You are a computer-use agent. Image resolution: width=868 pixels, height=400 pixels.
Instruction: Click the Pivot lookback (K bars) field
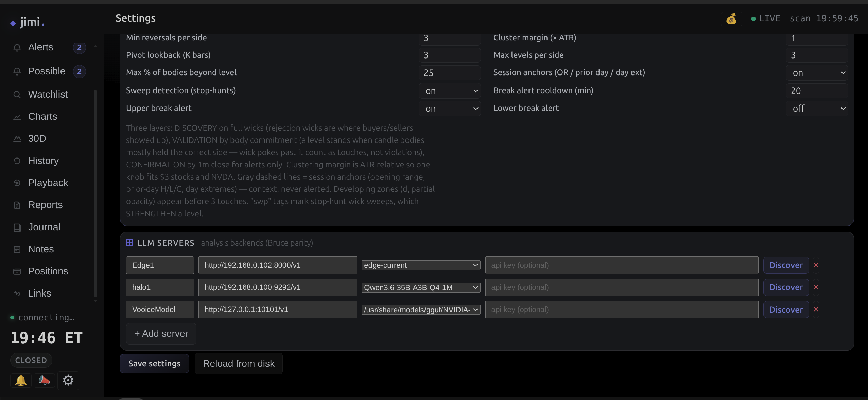tap(450, 55)
